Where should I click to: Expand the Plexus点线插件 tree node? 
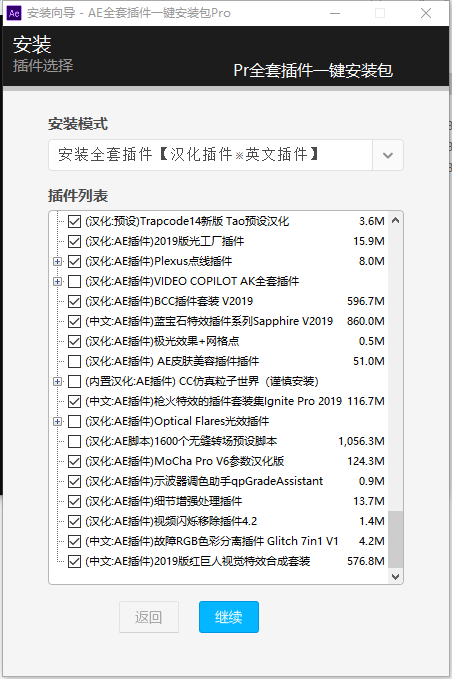click(x=57, y=262)
